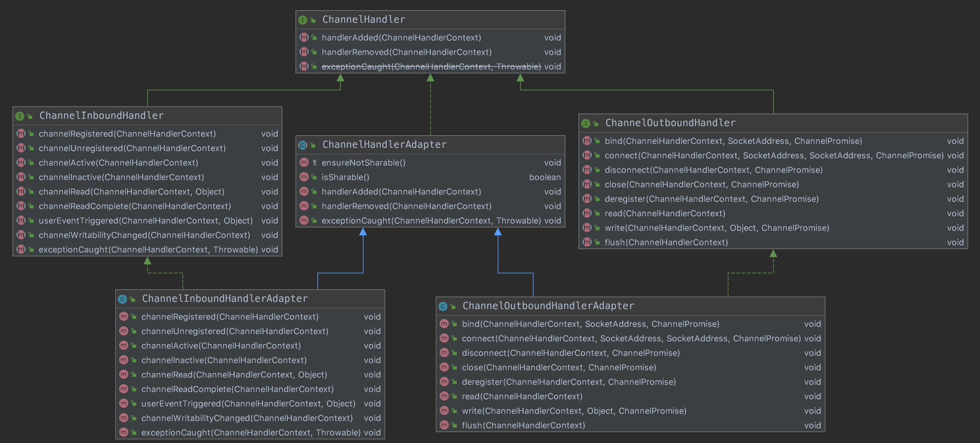Click the abstract class icon beside ChannelHandlerAdapter

[302, 145]
